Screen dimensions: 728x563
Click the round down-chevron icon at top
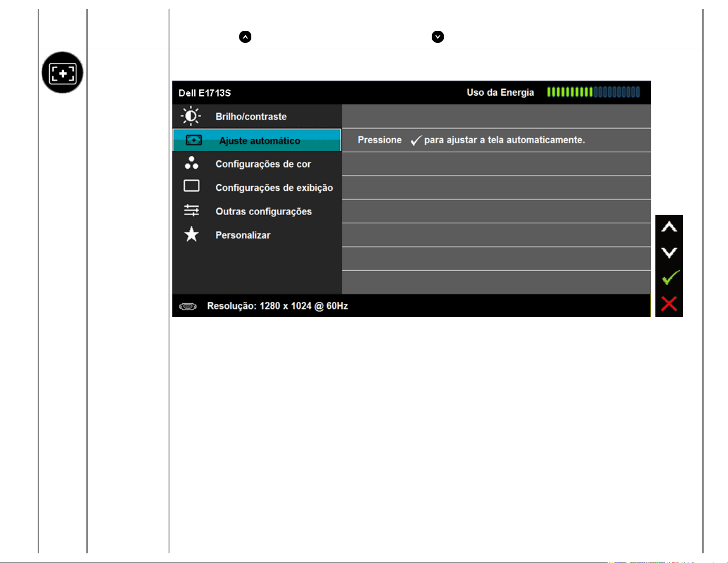coord(438,37)
